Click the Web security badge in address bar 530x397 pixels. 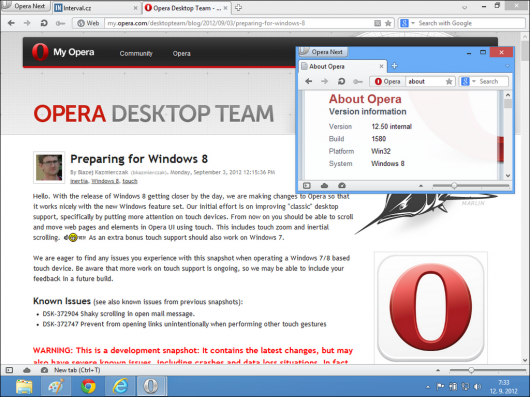click(88, 23)
